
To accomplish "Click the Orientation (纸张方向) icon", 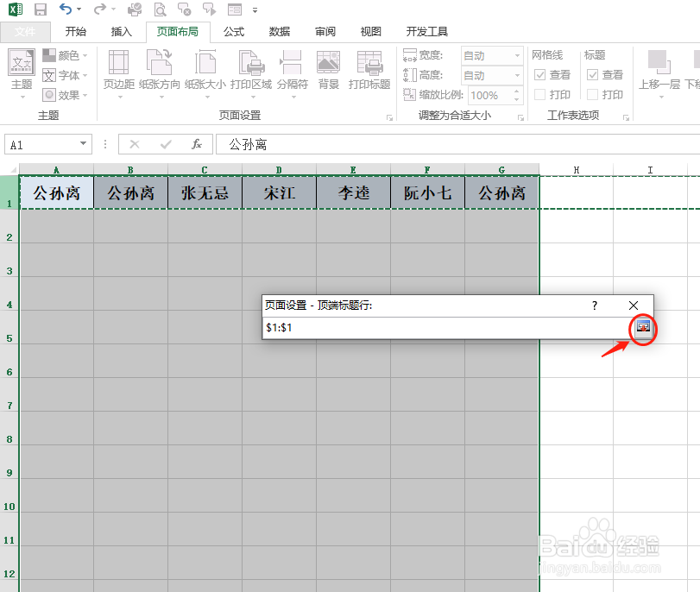I will 160,62.
